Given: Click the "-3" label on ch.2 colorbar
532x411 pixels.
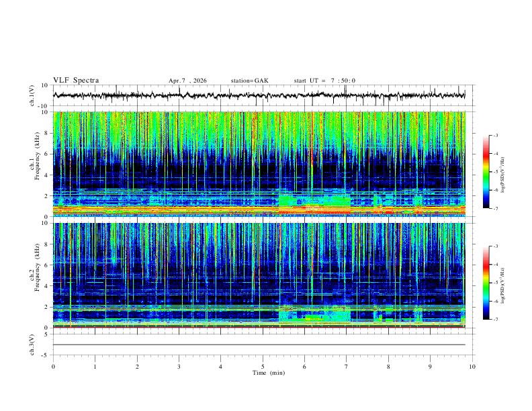Looking at the screenshot, I should pos(496,246).
